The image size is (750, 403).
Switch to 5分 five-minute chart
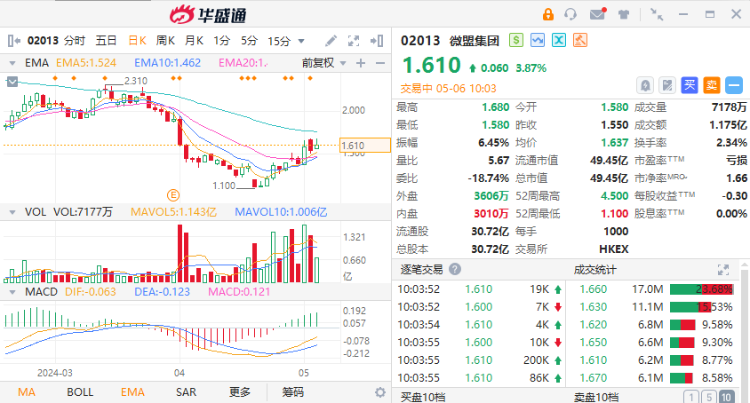pyautogui.click(x=249, y=41)
